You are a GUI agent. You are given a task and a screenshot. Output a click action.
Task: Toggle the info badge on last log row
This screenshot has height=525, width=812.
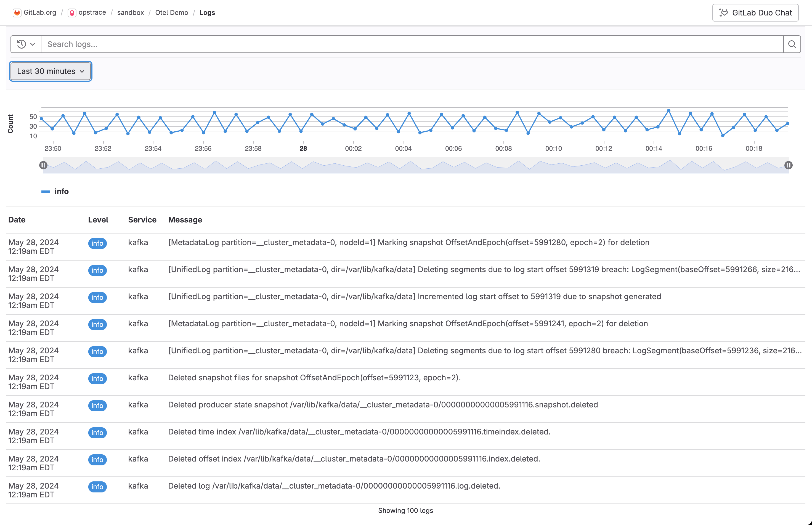tap(97, 487)
